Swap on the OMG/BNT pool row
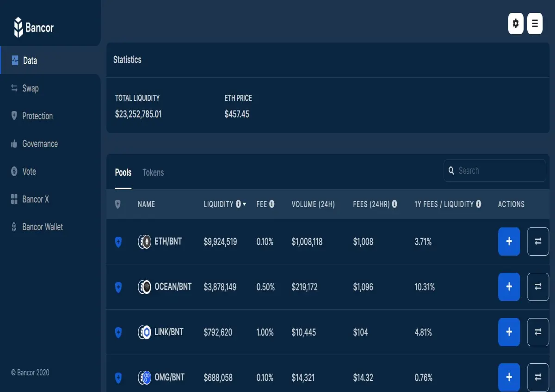 pyautogui.click(x=538, y=377)
